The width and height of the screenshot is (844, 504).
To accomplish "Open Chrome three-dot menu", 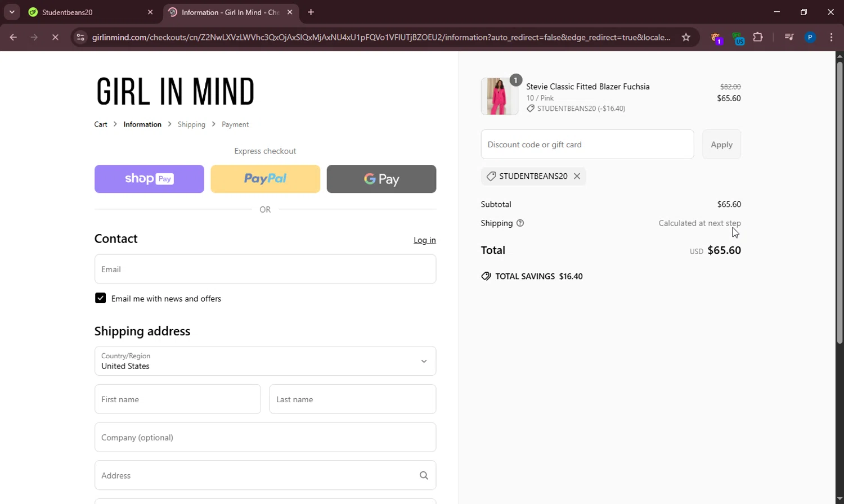I will [x=832, y=37].
